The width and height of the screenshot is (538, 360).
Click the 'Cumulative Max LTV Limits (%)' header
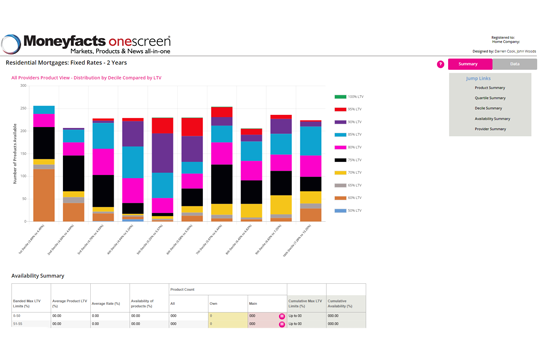click(307, 303)
